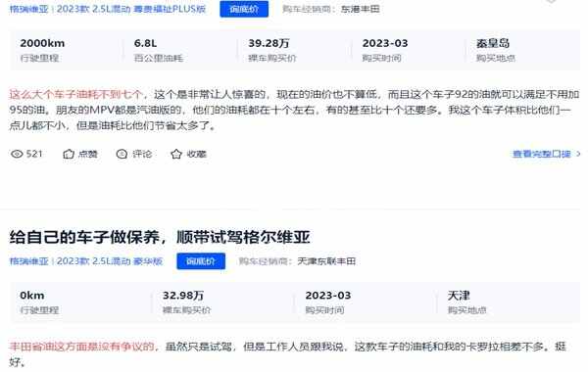Click the eye view-count icon beside 521
Viewport: 588px width, 372px height.
coord(17,154)
